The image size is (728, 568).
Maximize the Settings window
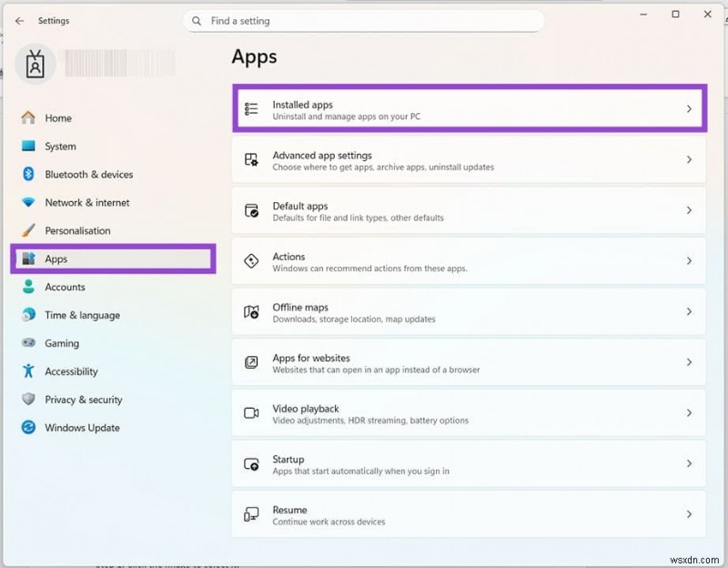click(675, 15)
